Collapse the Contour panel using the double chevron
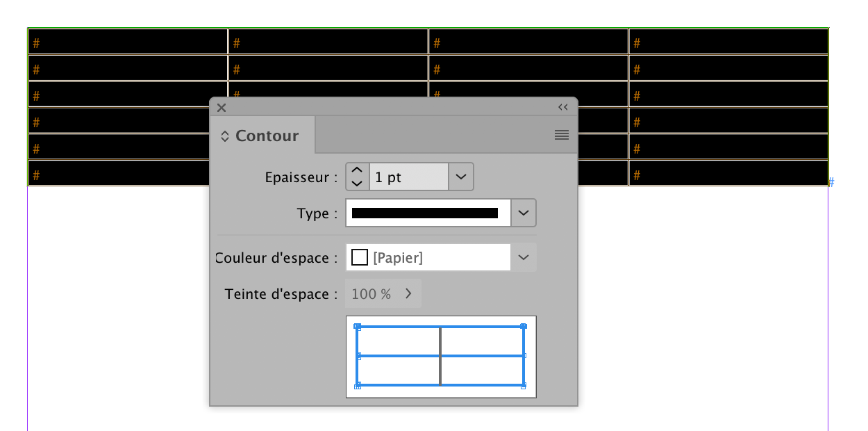Image resolution: width=868 pixels, height=431 pixels. click(562, 107)
